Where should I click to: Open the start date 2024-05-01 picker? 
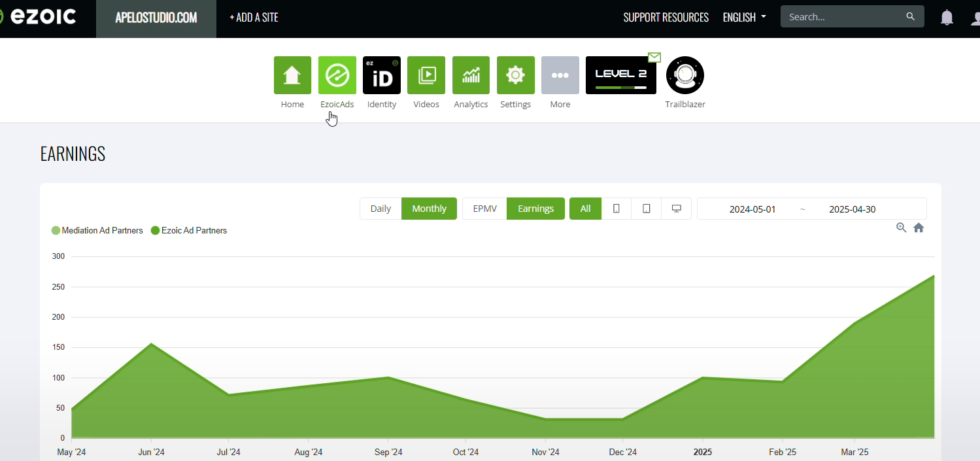click(x=752, y=209)
